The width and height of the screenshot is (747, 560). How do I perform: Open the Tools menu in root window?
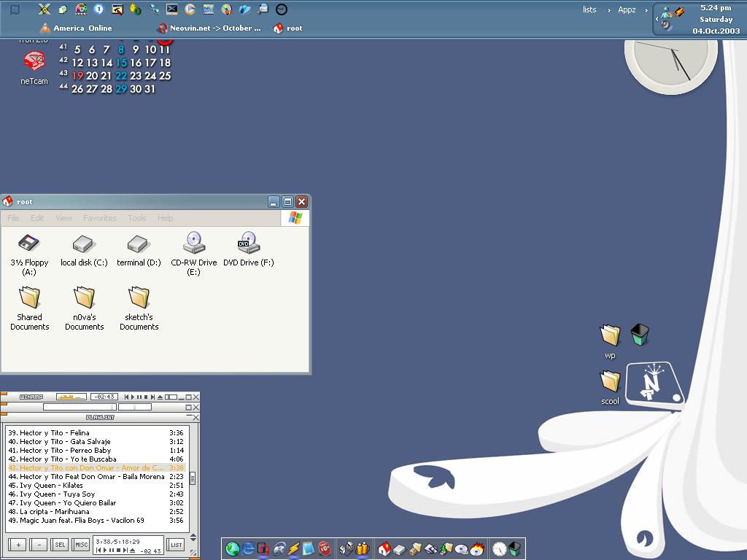[x=136, y=218]
